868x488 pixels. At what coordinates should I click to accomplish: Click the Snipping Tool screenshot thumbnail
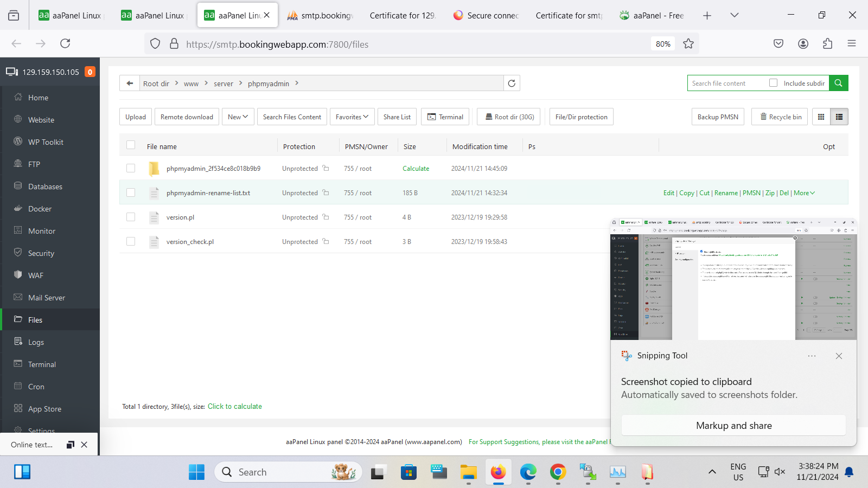click(x=733, y=279)
